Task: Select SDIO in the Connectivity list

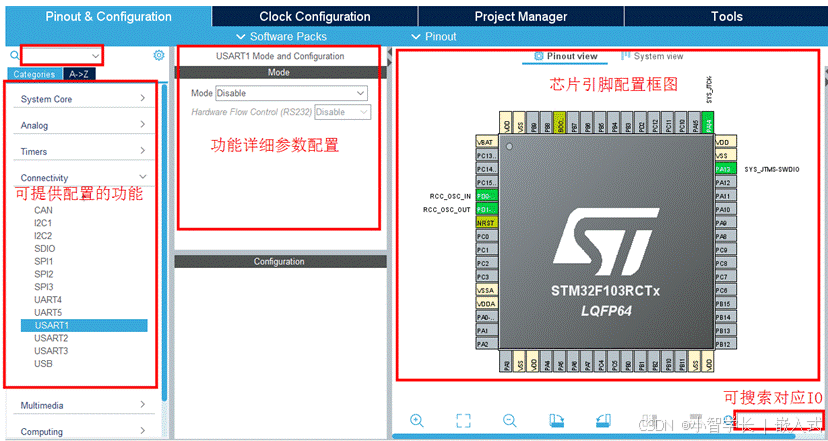Action: 44,248
